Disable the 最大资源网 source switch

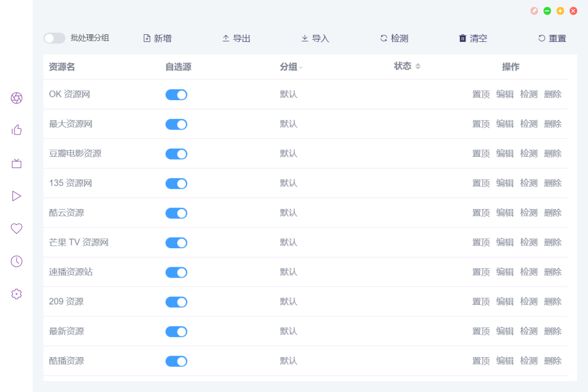click(176, 124)
